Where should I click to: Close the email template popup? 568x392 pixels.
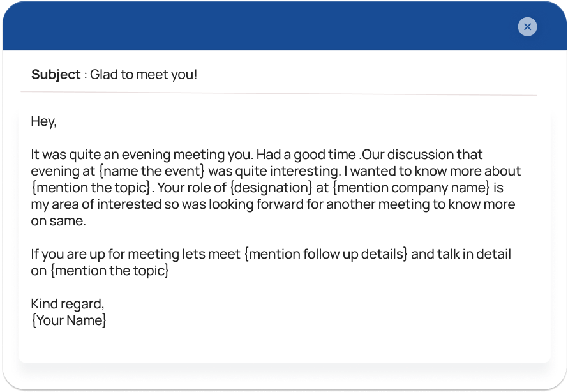[x=527, y=26]
